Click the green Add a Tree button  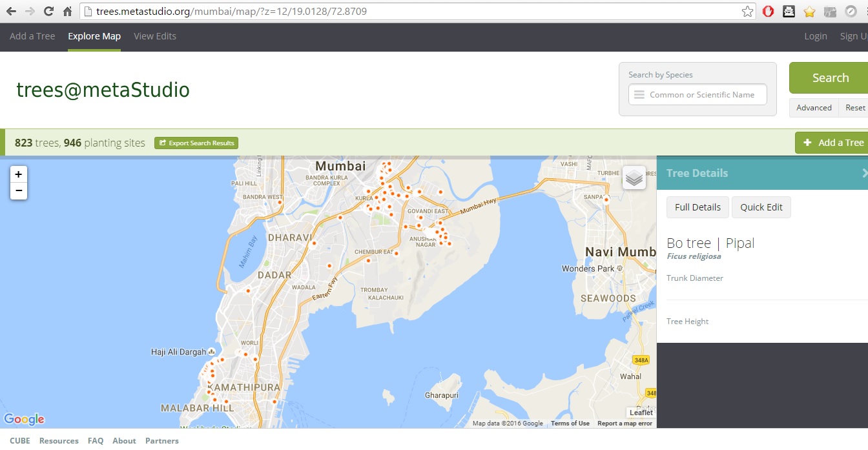(x=832, y=143)
